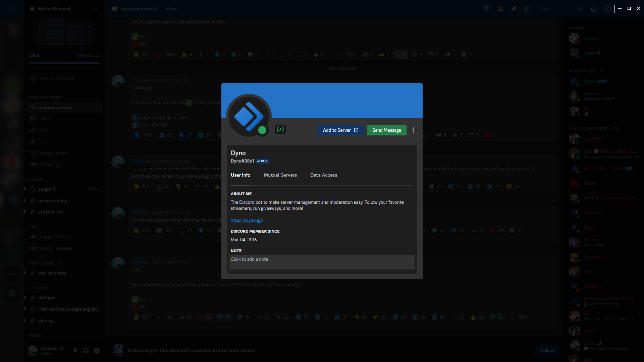The height and width of the screenshot is (362, 644).
Task: Open BetterDiscord server dropdown menu
Action: coord(96,9)
